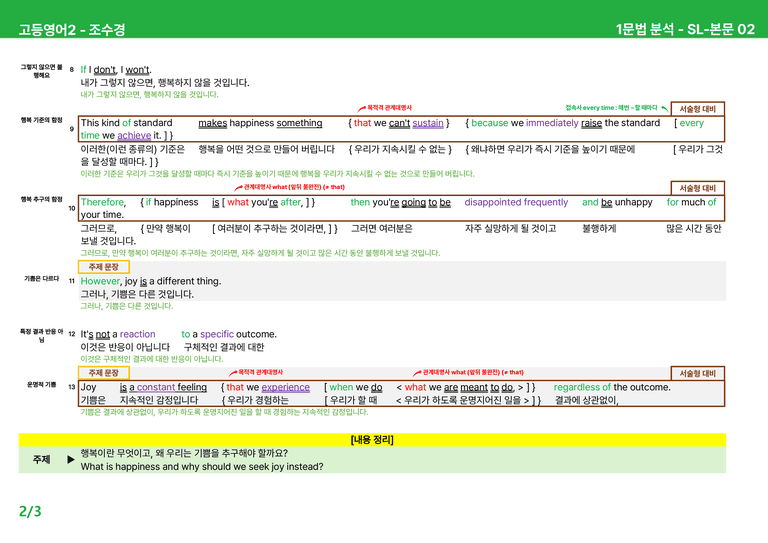Image resolution: width=768 pixels, height=543 pixels.
Task: Click the black triangle arrow beside 주제
Action: (x=71, y=459)
